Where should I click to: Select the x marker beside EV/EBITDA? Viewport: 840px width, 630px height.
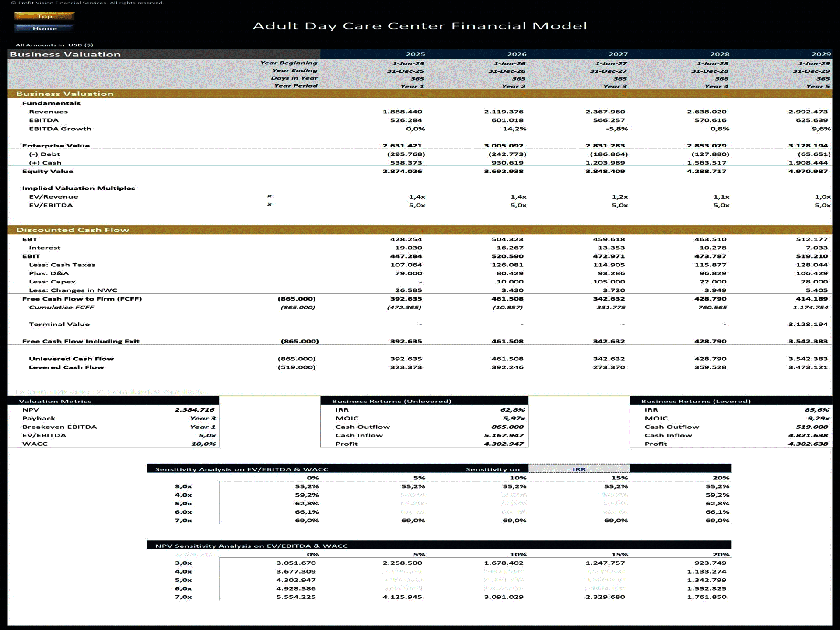pos(269,205)
